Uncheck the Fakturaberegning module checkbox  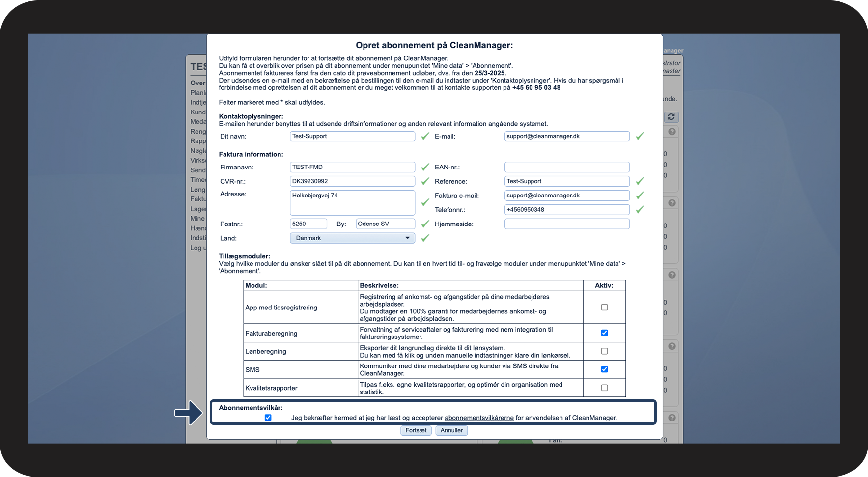coord(604,333)
